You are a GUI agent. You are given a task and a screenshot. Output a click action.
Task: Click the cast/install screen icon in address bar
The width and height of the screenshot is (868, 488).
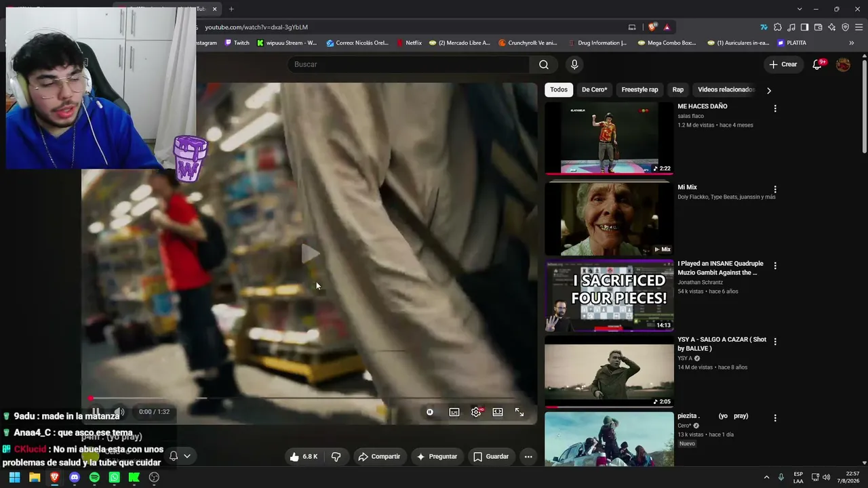[632, 27]
